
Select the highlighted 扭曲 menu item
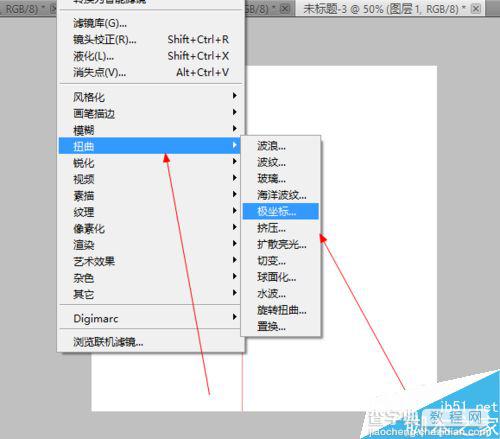[x=150, y=146]
